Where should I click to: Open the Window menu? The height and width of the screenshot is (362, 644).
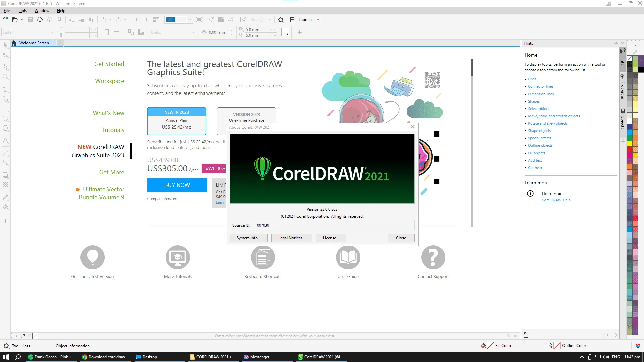click(42, 11)
